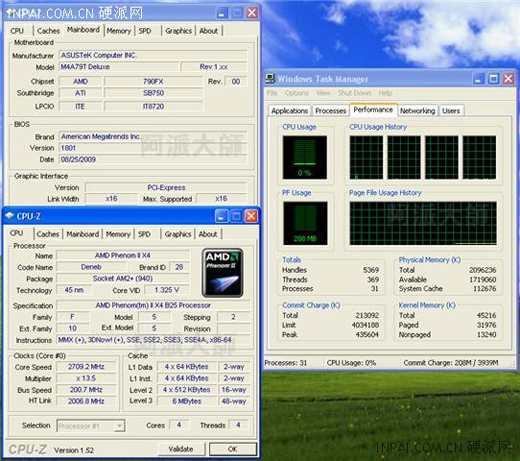Minimize the Windows Task Manager window

click(x=479, y=79)
